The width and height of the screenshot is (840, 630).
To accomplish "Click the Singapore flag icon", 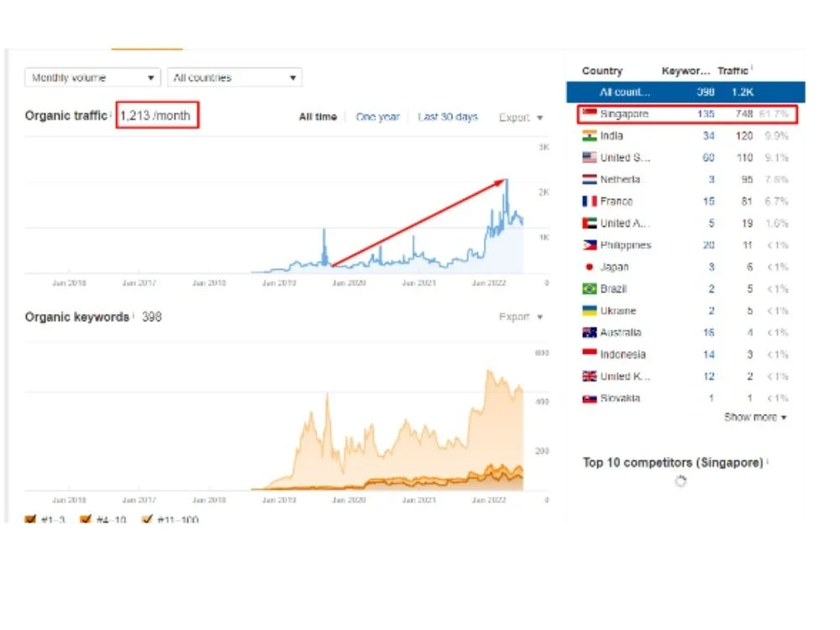I will (x=590, y=113).
